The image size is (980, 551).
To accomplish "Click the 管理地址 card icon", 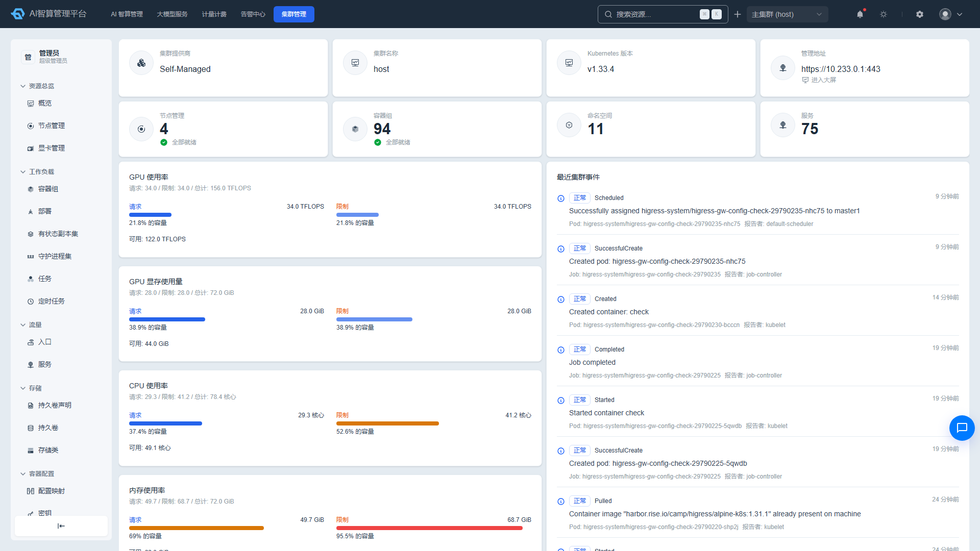I will tap(783, 68).
